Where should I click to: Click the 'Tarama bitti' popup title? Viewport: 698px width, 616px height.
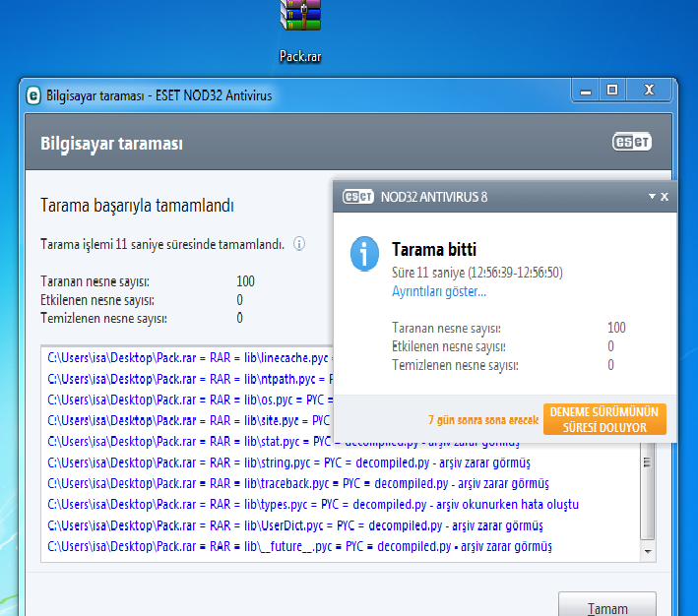pos(434,249)
